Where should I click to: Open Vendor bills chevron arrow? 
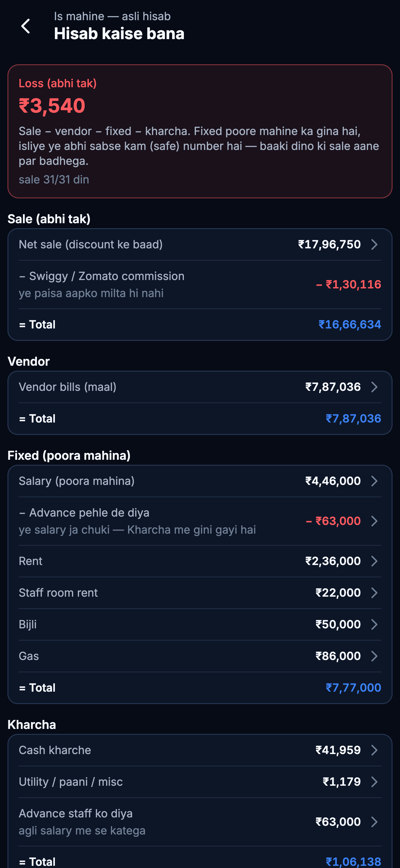click(374, 387)
